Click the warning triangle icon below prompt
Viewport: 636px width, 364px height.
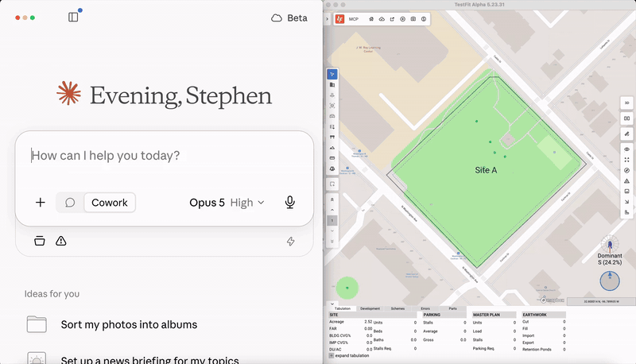pyautogui.click(x=61, y=241)
